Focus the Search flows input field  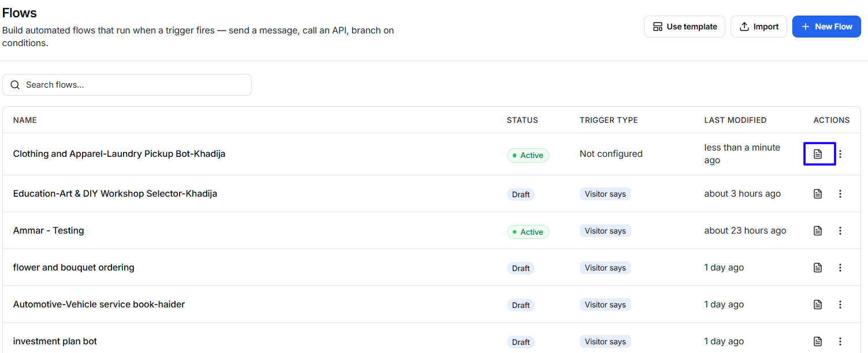click(x=127, y=85)
